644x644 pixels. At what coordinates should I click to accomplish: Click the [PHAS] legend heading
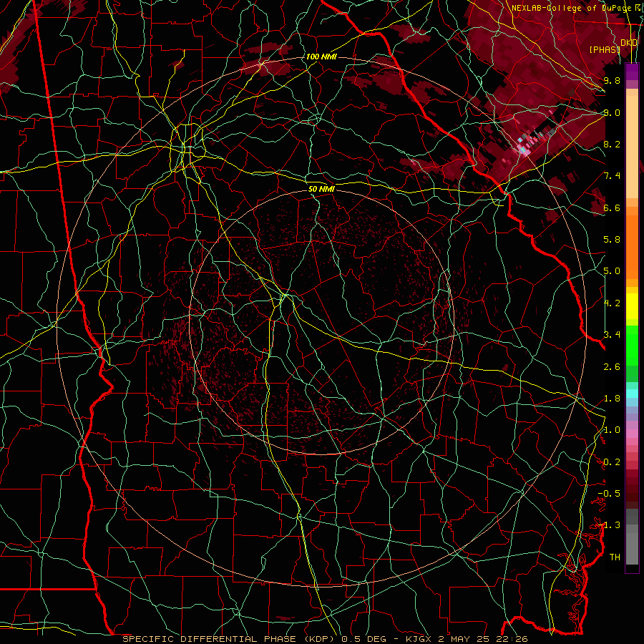coord(605,49)
